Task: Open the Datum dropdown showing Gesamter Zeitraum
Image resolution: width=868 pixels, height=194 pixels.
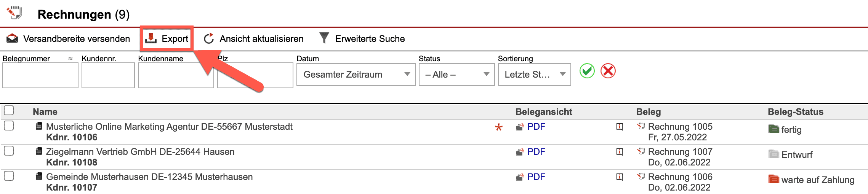Action: pos(356,75)
